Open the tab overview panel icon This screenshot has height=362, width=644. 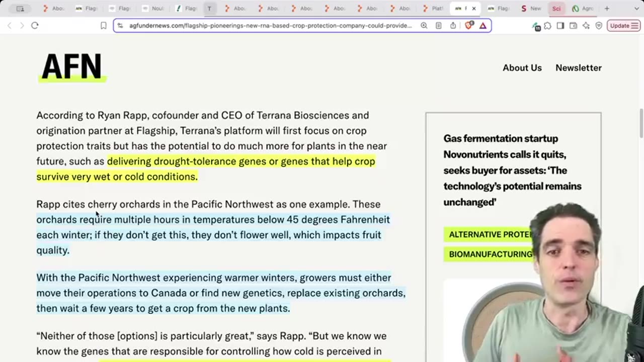tap(20, 9)
